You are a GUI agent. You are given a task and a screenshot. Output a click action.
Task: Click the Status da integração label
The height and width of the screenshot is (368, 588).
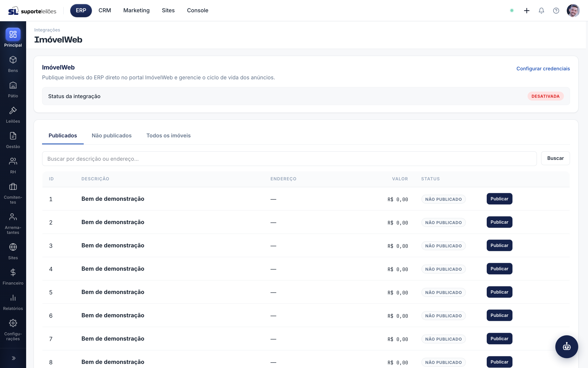tap(74, 96)
